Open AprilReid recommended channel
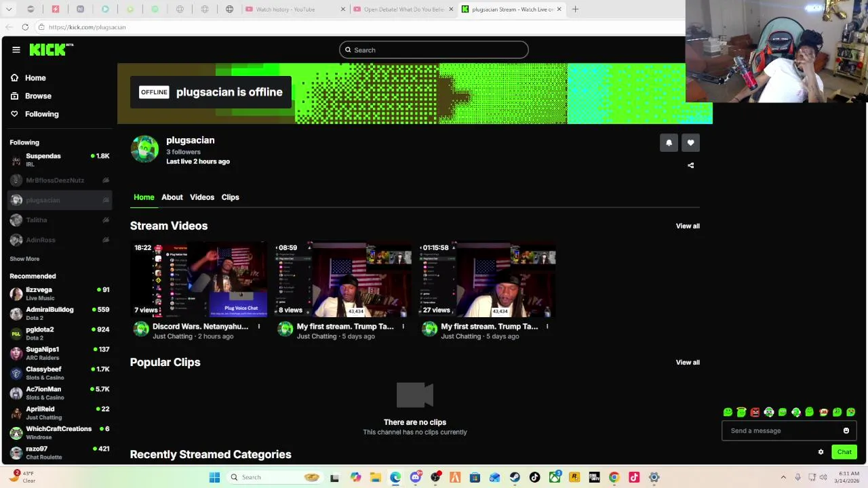Screen dimensions: 868x488 (x=60, y=413)
